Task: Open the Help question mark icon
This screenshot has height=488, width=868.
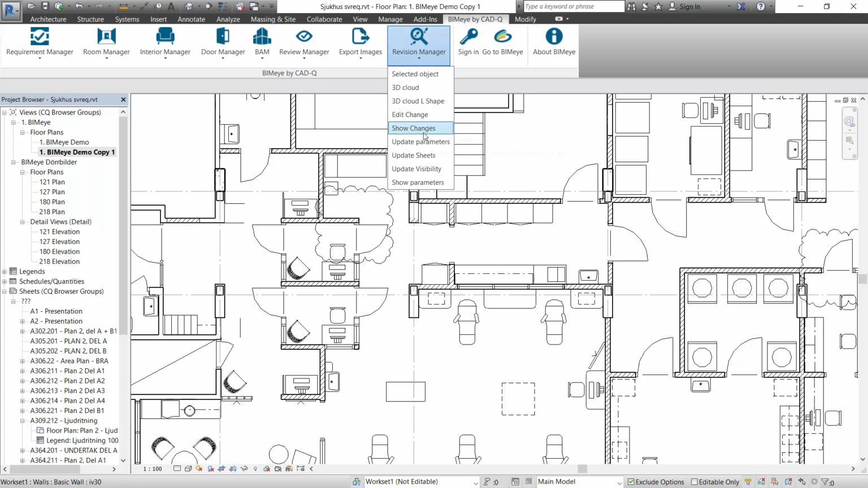Action: pyautogui.click(x=761, y=6)
